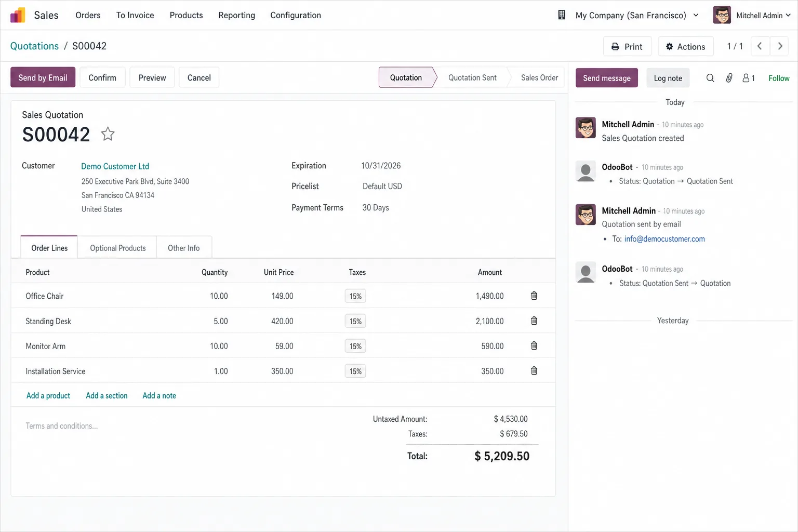
Task: Delete the Standing Desk order line
Action: 534,321
